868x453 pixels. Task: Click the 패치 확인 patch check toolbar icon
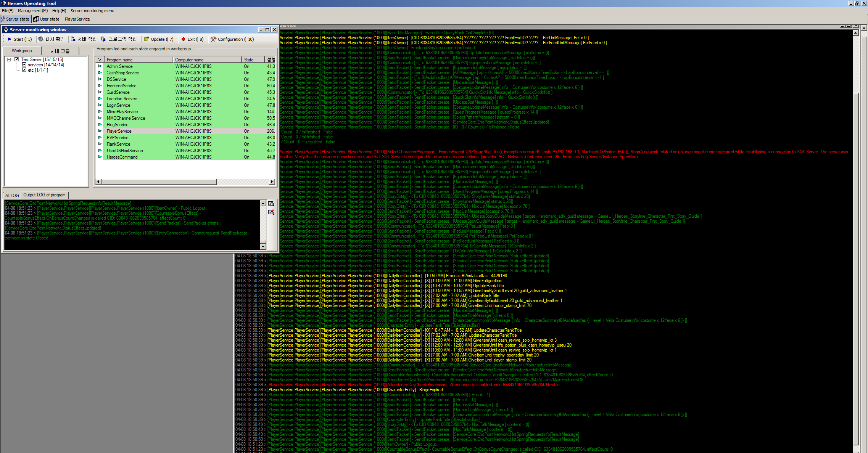click(41, 39)
